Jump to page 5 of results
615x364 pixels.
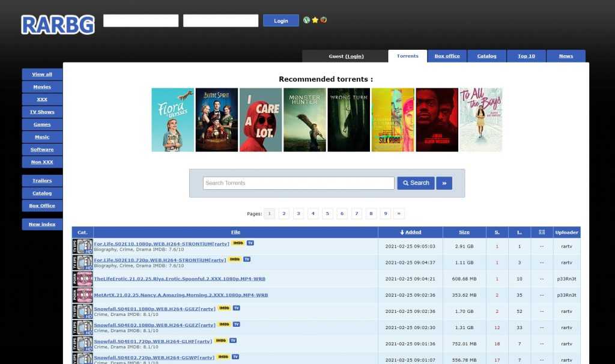pyautogui.click(x=327, y=213)
